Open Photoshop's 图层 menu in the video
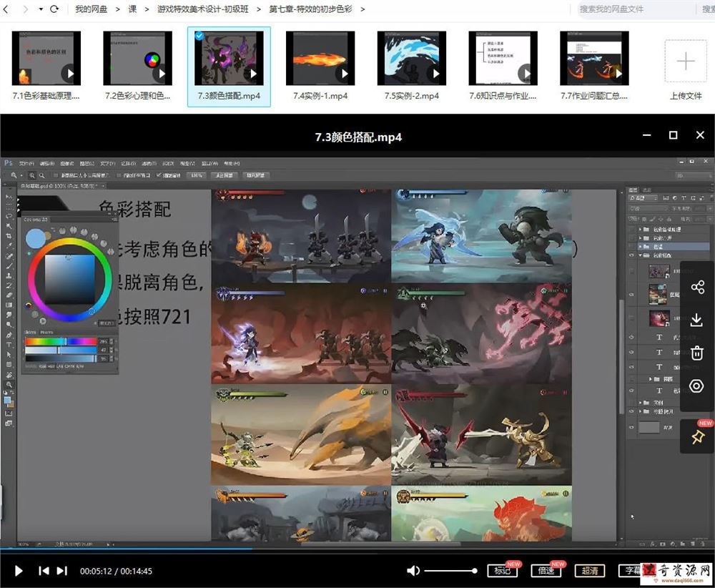Image resolution: width=715 pixels, height=588 pixels. pyautogui.click(x=87, y=163)
